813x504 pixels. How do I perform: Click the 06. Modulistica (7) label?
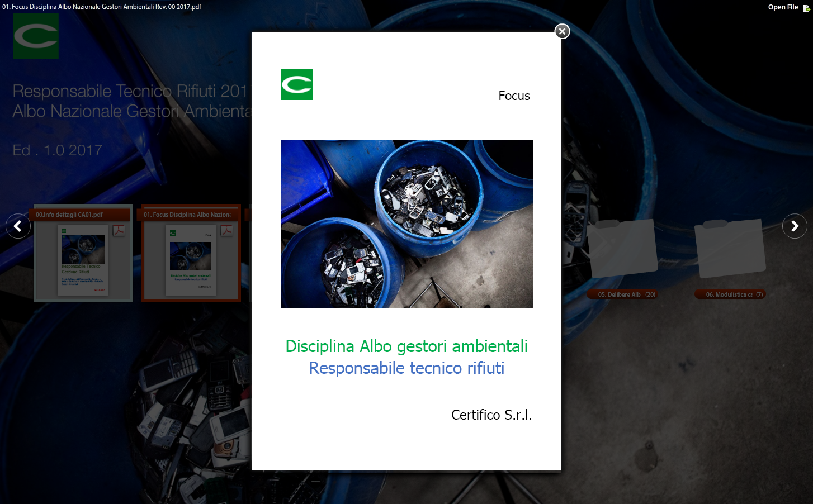[730, 294]
